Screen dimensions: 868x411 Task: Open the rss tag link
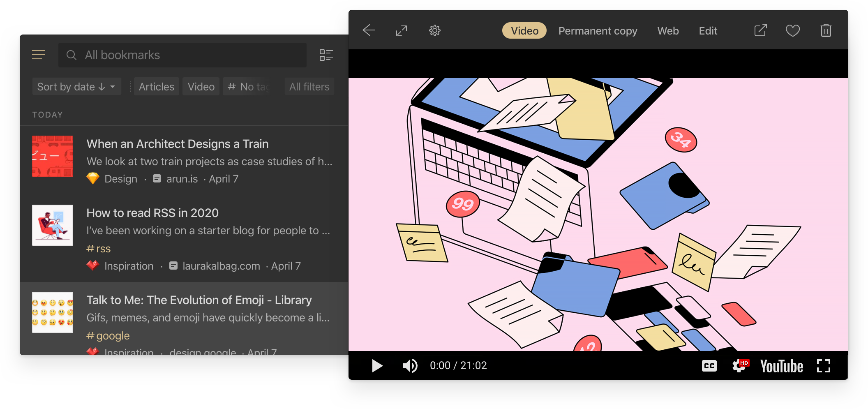tap(98, 248)
